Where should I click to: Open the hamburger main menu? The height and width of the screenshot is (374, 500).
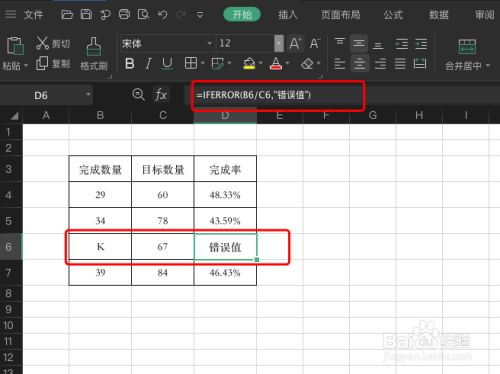[10, 14]
